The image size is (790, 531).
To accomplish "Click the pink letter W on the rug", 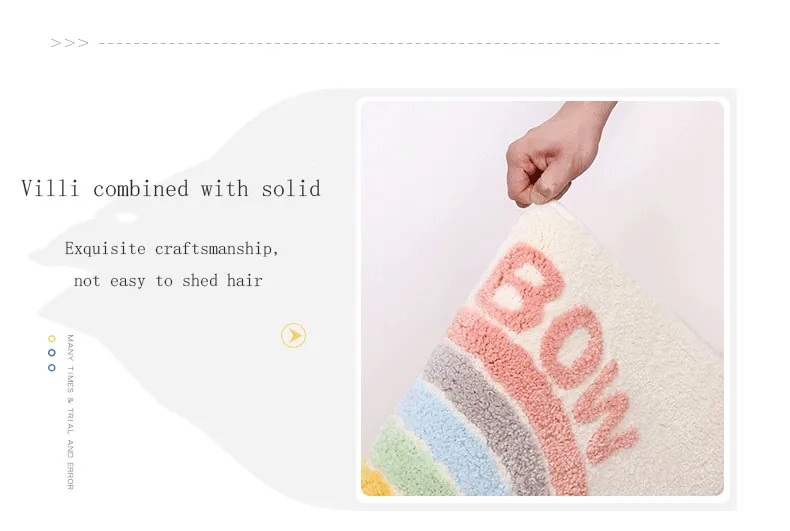I will [605, 413].
